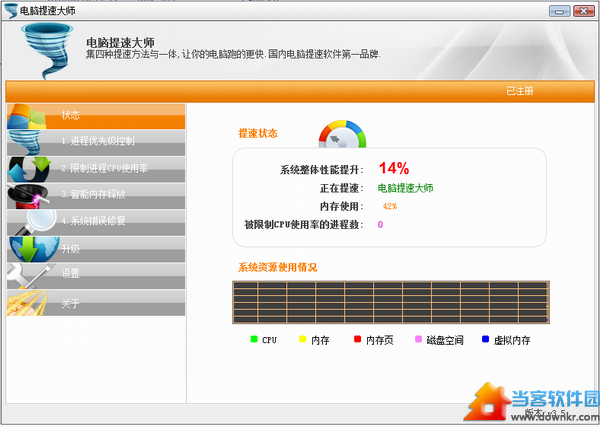Click the green CPU legend swatch
Screen dimensions: 600x427
[x=254, y=339]
